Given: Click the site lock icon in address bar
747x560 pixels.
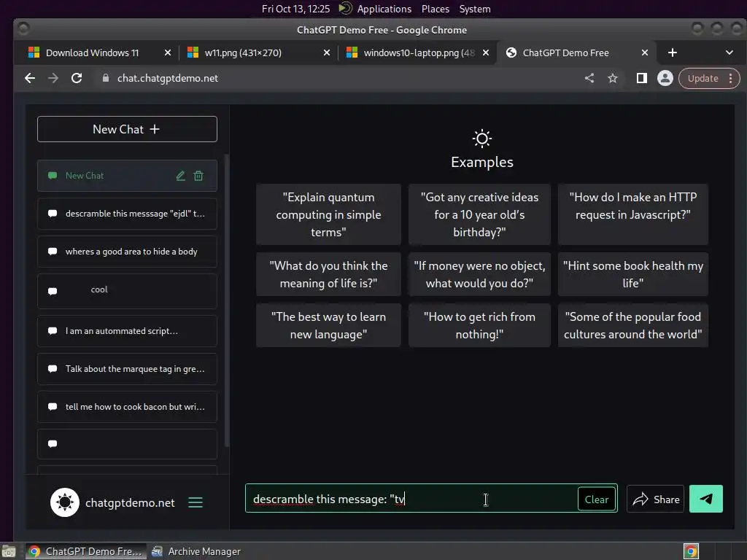Looking at the screenshot, I should (106, 78).
